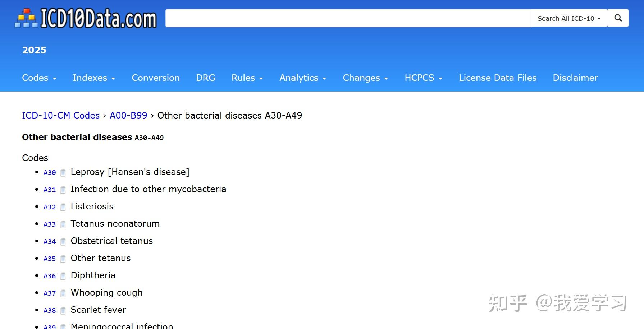Open the Analytics dropdown menu

303,78
